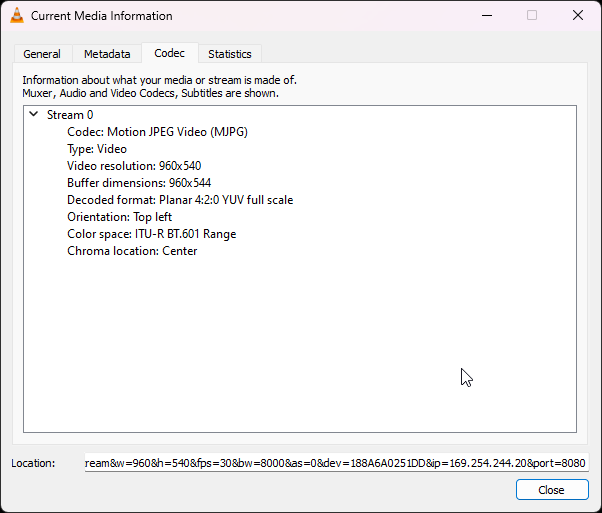Select Video resolution: 960x540 row

click(134, 166)
